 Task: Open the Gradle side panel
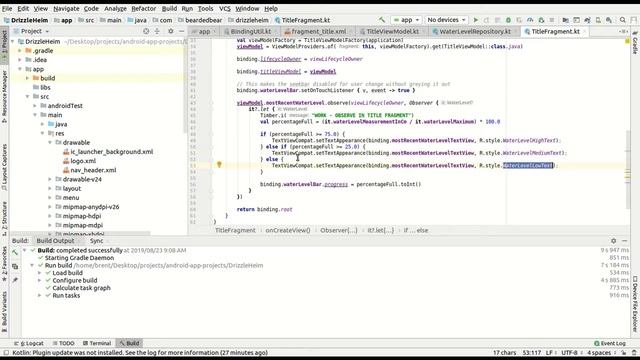pyautogui.click(x=635, y=42)
